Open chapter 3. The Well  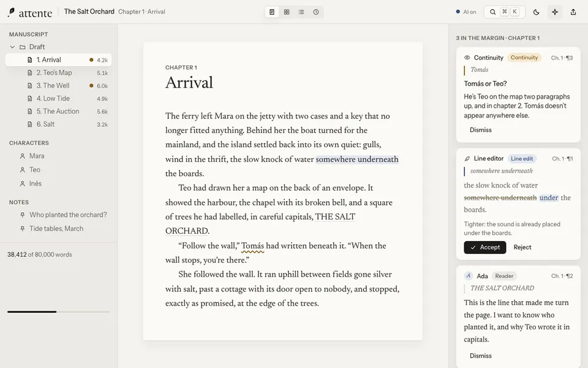coord(59,86)
